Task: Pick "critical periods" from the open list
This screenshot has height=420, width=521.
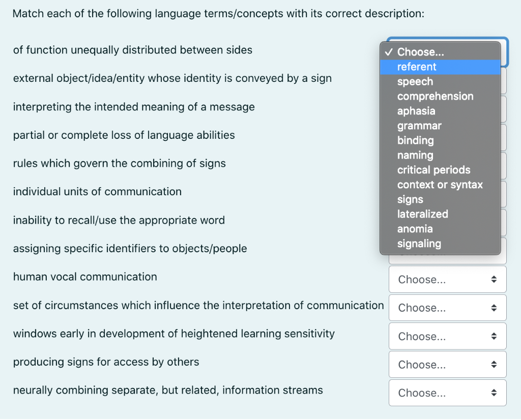Action: [x=433, y=170]
